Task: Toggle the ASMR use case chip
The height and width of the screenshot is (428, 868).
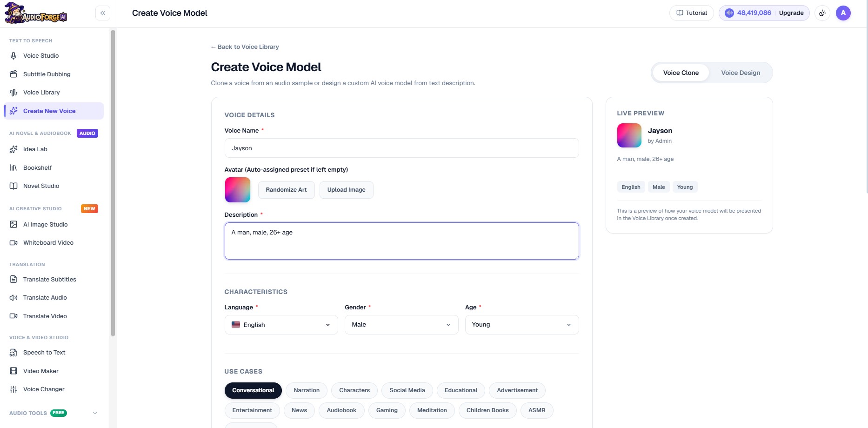Action: [537, 410]
